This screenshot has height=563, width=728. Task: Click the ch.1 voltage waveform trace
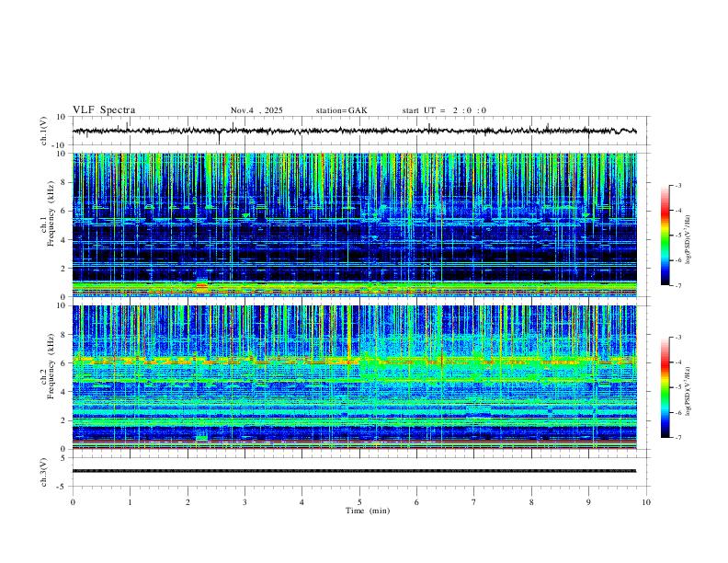point(354,131)
